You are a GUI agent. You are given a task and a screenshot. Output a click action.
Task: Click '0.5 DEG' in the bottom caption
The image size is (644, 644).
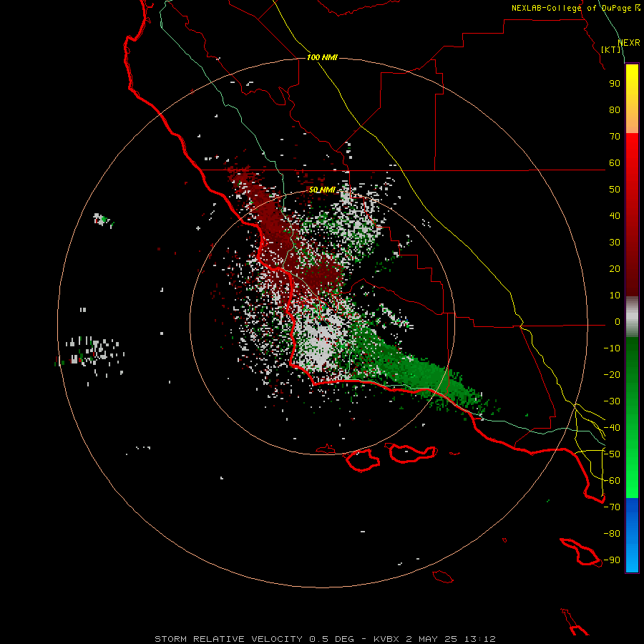[x=331, y=639]
